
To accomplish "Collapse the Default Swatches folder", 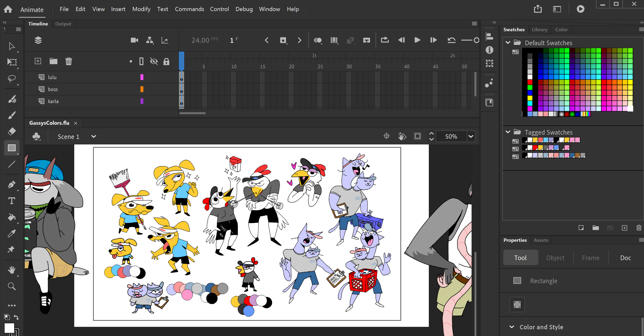I will 508,43.
